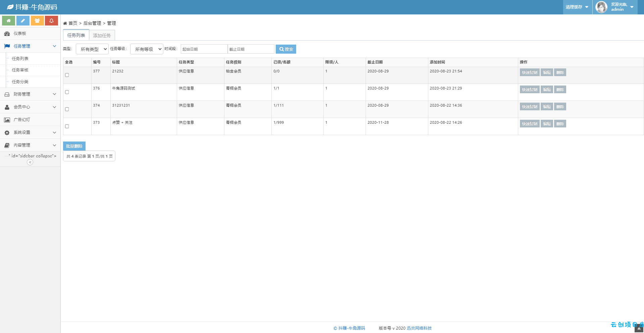
Task: Click the orange users shortcut icon
Action: [x=37, y=21]
